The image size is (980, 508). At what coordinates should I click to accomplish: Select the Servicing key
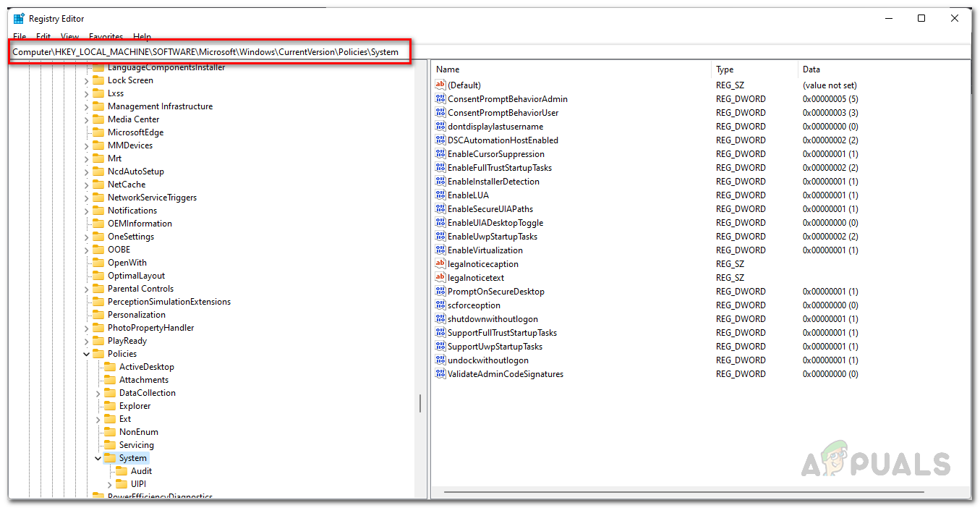(x=137, y=445)
